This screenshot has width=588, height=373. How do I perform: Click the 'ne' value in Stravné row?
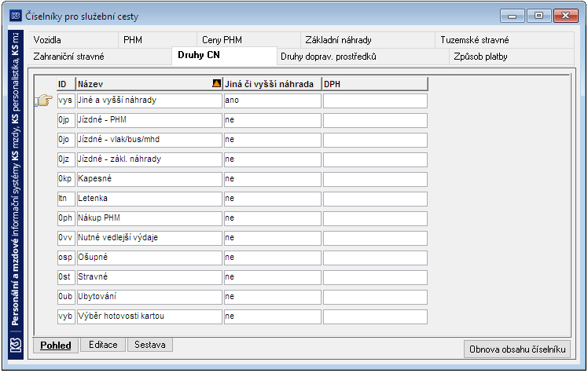(x=273, y=277)
